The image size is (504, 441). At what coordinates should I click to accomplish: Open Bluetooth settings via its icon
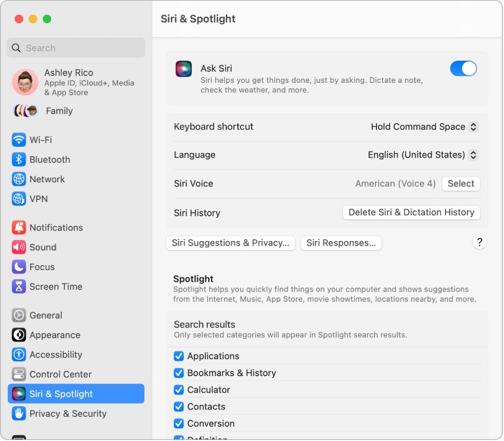[18, 159]
